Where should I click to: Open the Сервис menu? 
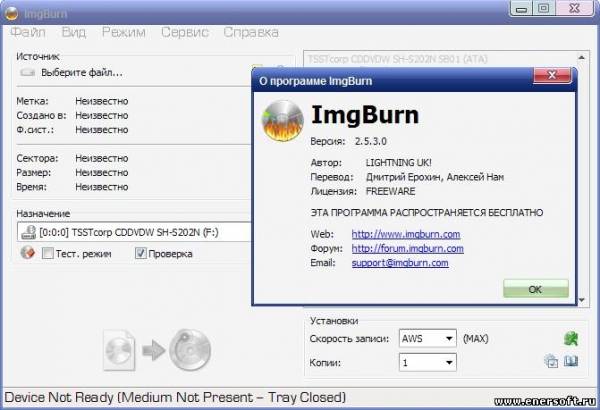point(185,32)
